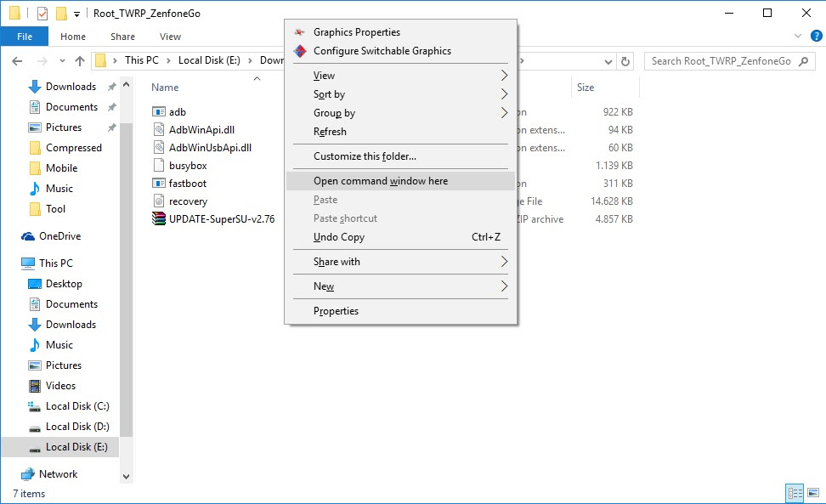This screenshot has height=504, width=826.
Task: Click Local Disk (E:) breadcrumb segment
Action: tap(209, 60)
